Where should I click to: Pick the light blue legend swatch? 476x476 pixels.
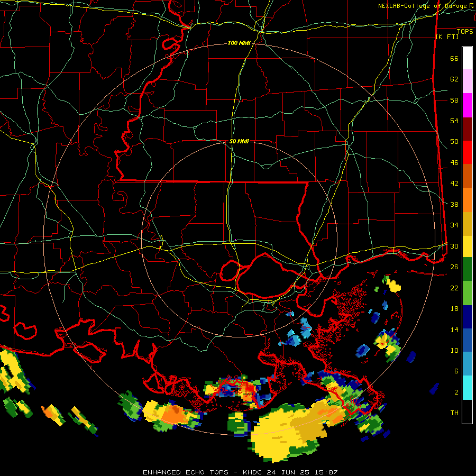pos(467,364)
